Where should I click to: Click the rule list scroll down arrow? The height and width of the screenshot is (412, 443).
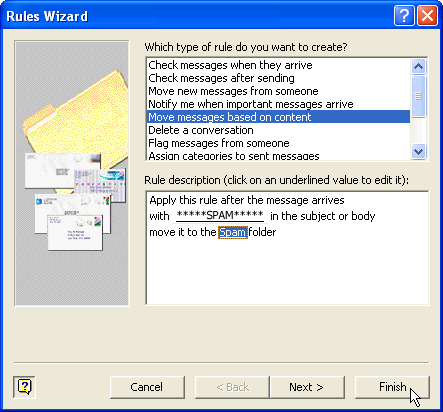[418, 152]
